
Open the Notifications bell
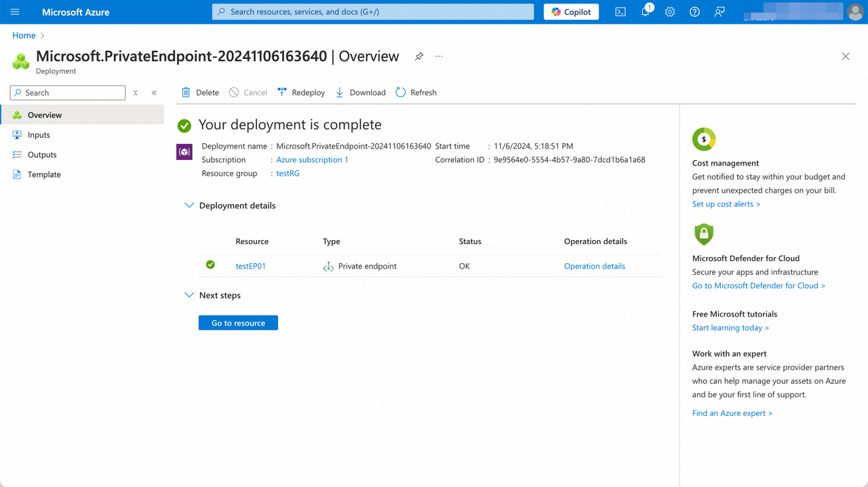click(645, 12)
